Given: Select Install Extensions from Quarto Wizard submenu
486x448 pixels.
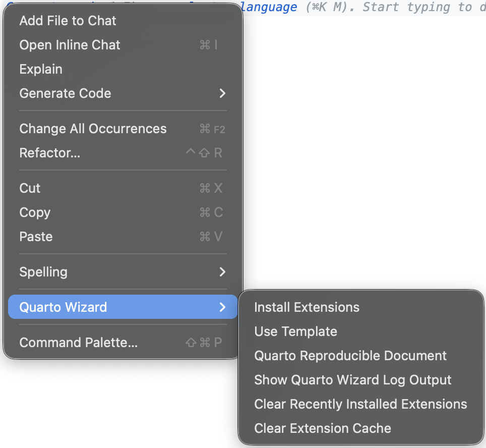Looking at the screenshot, I should 307,307.
